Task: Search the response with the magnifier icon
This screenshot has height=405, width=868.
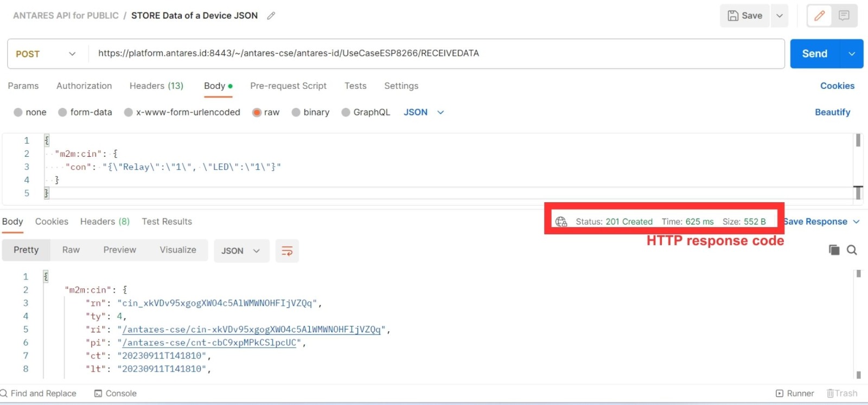Action: 852,250
